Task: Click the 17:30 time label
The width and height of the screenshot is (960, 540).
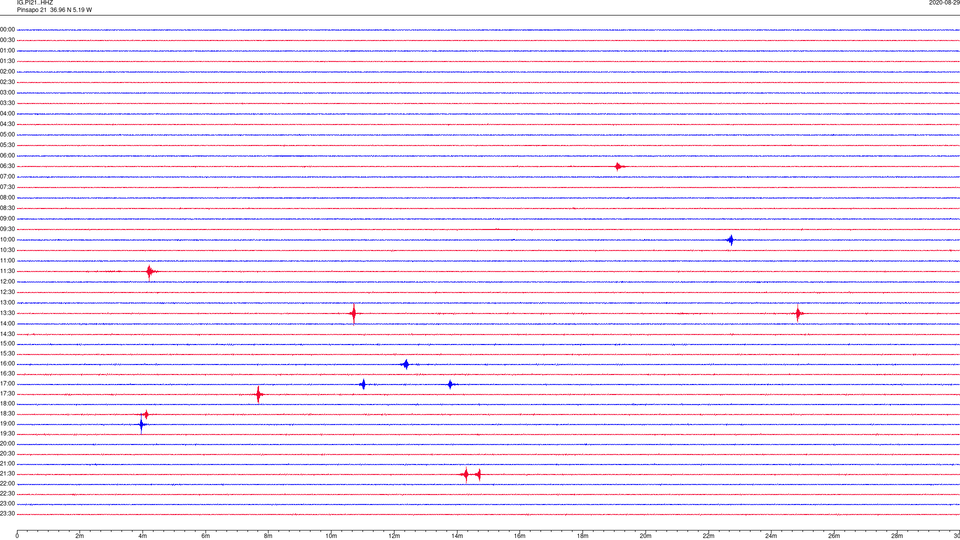Action: point(7,394)
